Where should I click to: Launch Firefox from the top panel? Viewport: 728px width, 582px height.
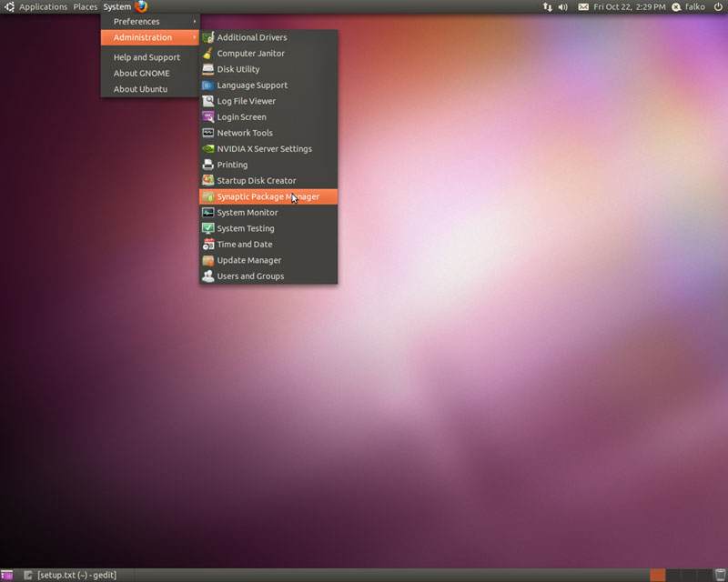pos(141,6)
